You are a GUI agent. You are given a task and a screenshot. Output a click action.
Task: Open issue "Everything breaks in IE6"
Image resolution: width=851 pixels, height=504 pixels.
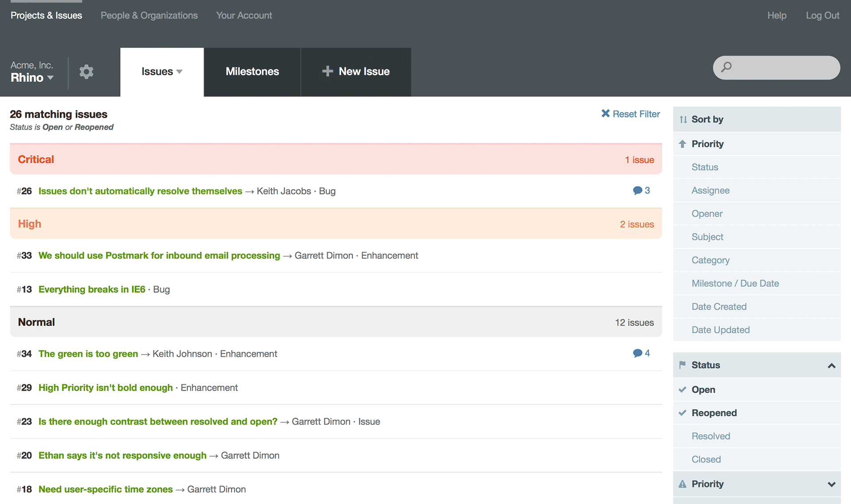(x=92, y=289)
